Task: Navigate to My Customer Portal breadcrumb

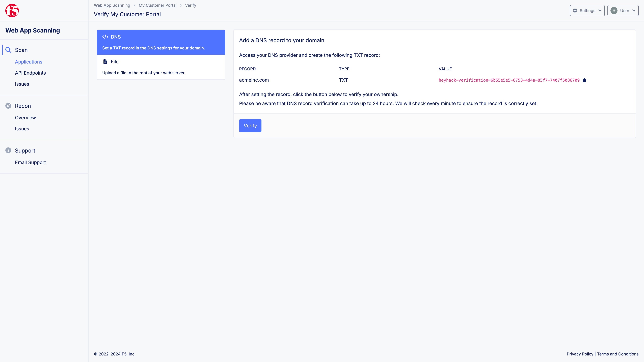Action: [x=157, y=5]
